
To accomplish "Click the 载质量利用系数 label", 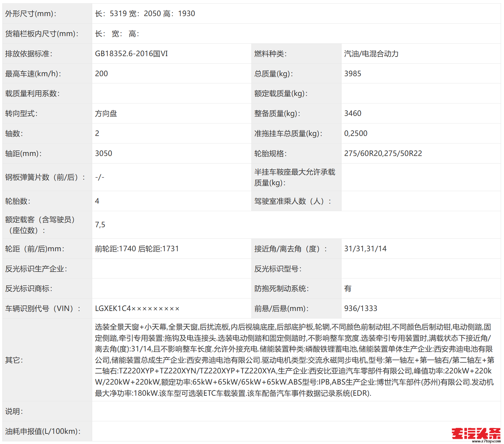I will [x=32, y=94].
